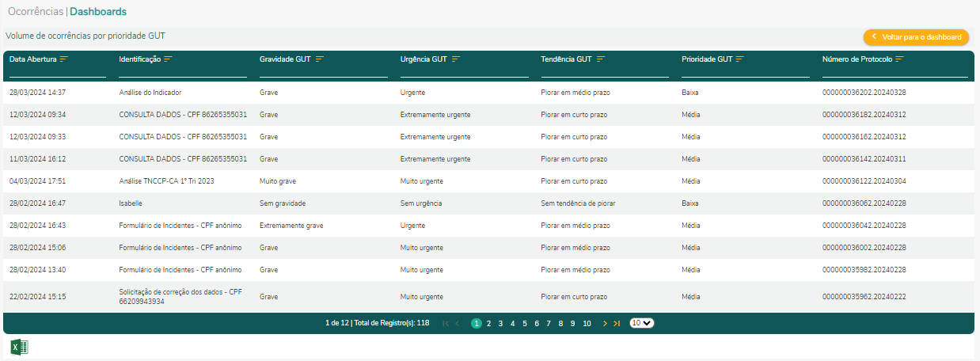Click the Prioridade GUT filter field

click(x=745, y=72)
